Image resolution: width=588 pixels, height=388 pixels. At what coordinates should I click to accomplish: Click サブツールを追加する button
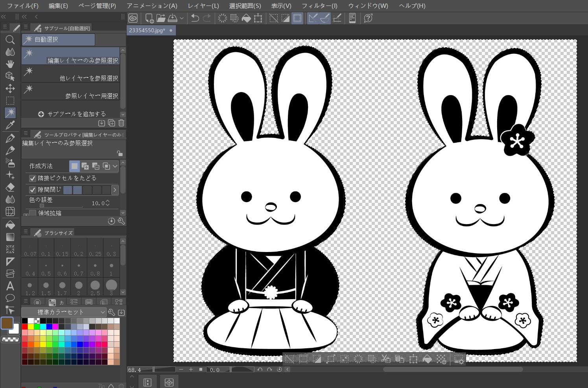(x=72, y=114)
